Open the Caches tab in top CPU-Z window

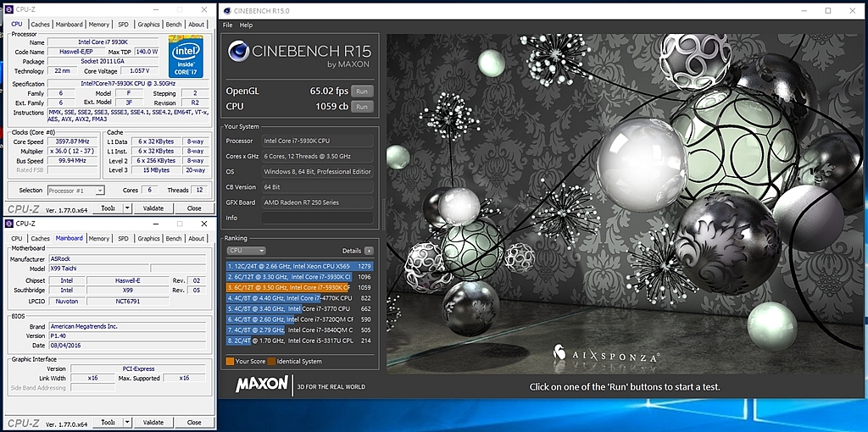point(40,25)
